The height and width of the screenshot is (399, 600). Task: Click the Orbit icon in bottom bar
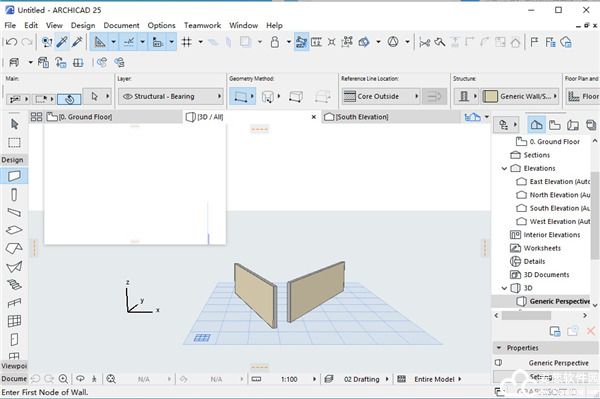(80, 379)
